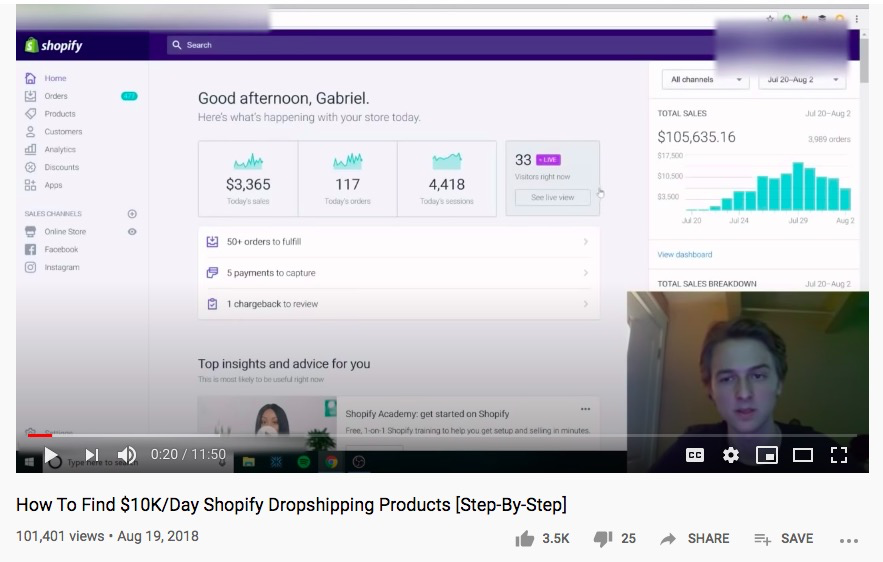Focus the Shopify Search field
The width and height of the screenshot is (883, 562).
pyautogui.click(x=439, y=45)
